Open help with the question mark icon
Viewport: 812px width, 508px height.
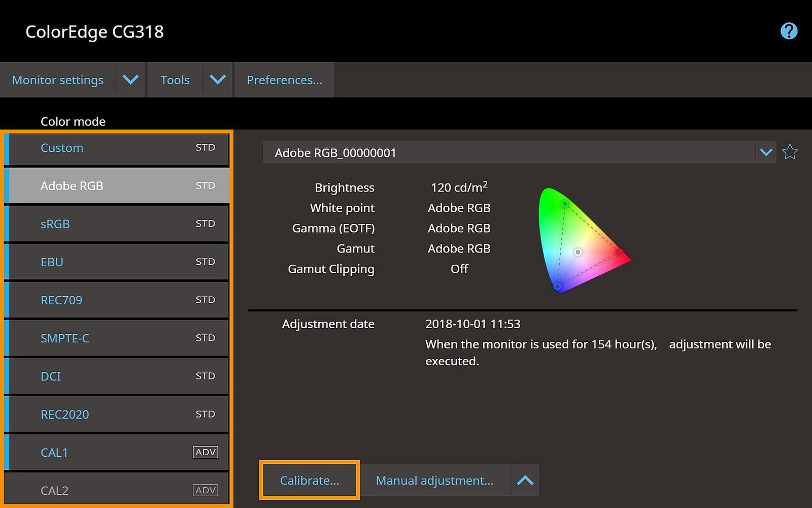pyautogui.click(x=789, y=31)
